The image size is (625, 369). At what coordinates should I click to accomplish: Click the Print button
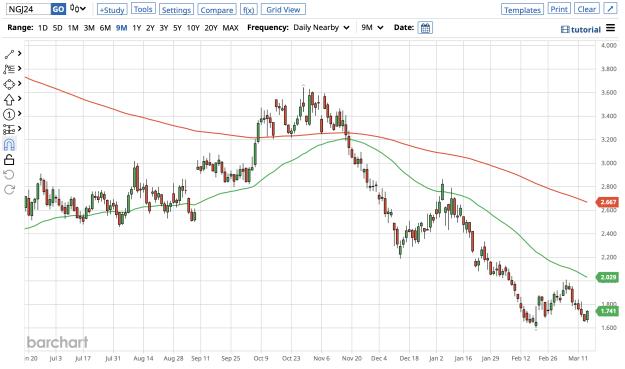click(x=559, y=9)
